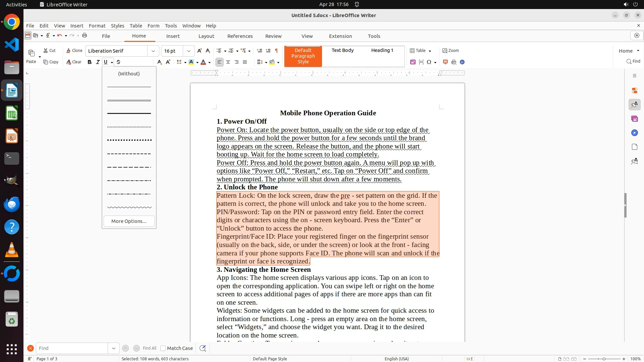Open the font name dropdown

point(153,51)
